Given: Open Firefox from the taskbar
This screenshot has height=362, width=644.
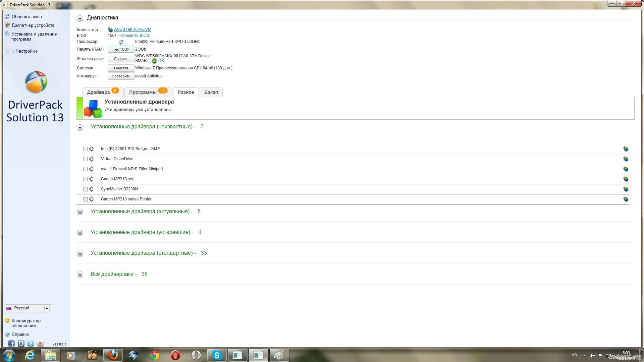Looking at the screenshot, I should tap(113, 355).
